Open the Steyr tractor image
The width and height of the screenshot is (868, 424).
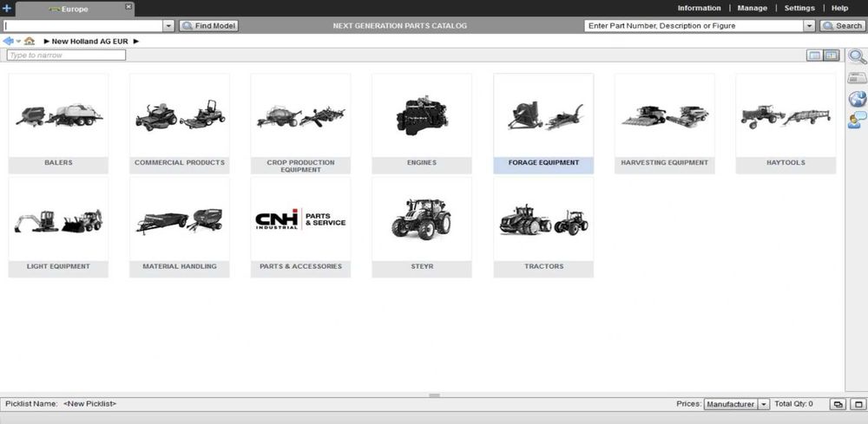422,219
